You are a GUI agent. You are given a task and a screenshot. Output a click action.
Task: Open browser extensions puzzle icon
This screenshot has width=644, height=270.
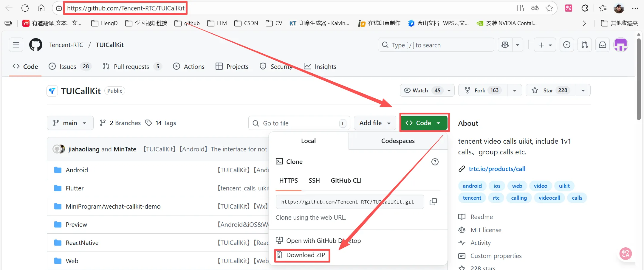coord(585,8)
